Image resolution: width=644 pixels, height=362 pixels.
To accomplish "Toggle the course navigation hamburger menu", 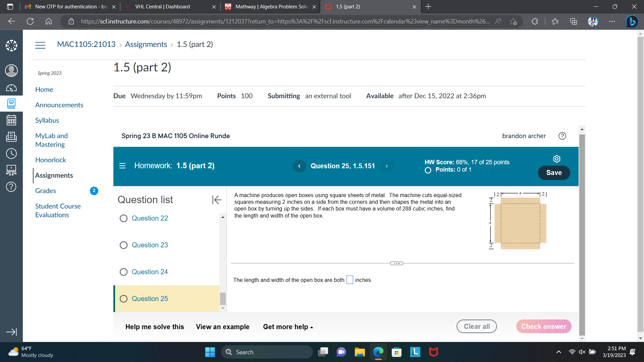I will [x=40, y=45].
